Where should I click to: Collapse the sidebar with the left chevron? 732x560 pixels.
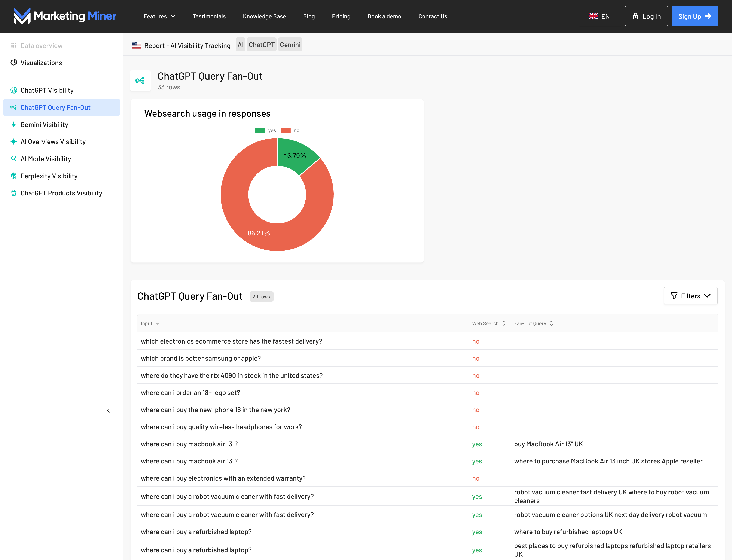click(108, 411)
